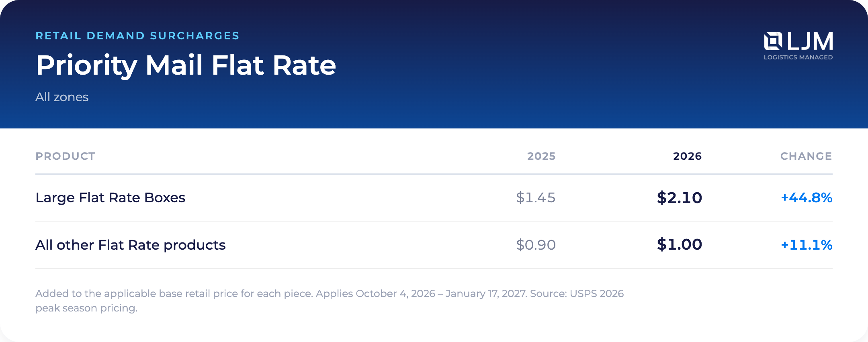The height and width of the screenshot is (342, 868).
Task: Click the All zones subtitle
Action: 62,97
